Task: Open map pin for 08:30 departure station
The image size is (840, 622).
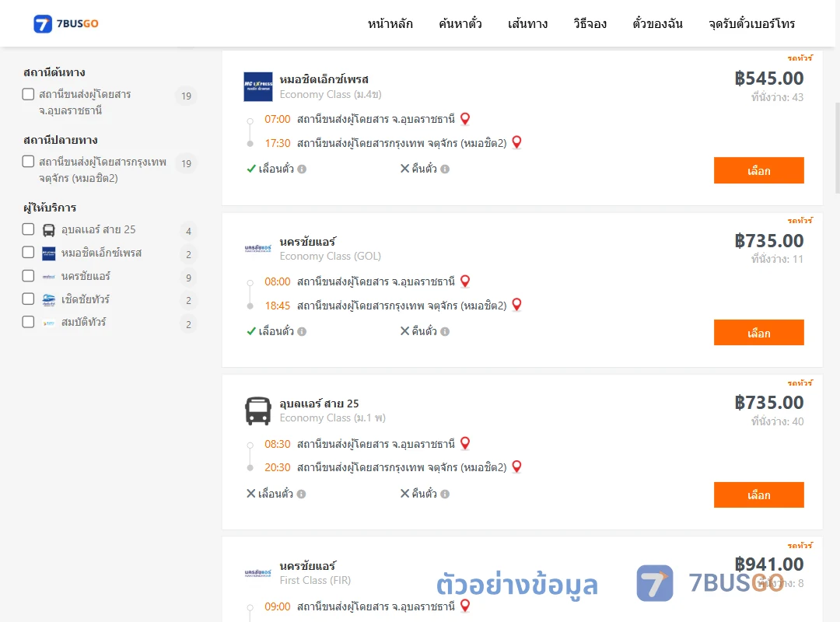Action: [x=465, y=444]
